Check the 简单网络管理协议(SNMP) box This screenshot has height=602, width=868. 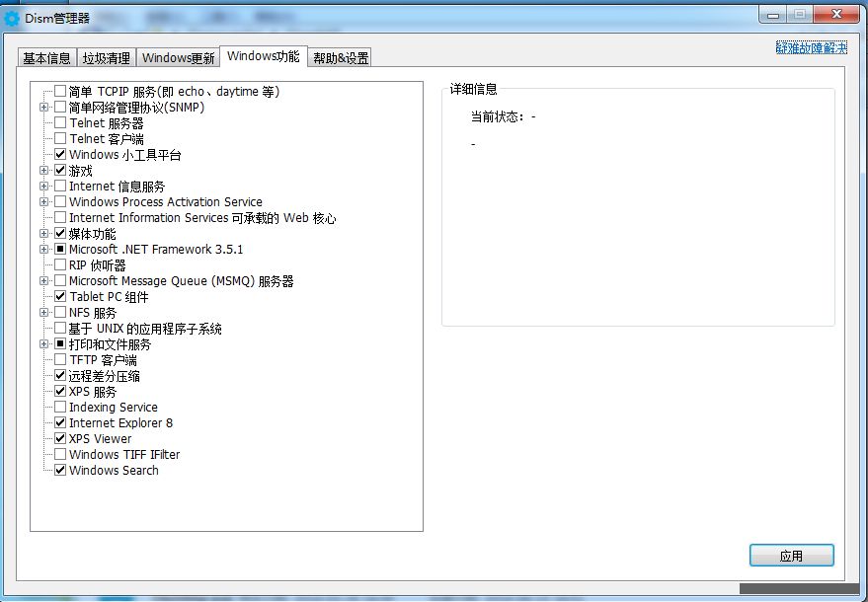tap(60, 107)
